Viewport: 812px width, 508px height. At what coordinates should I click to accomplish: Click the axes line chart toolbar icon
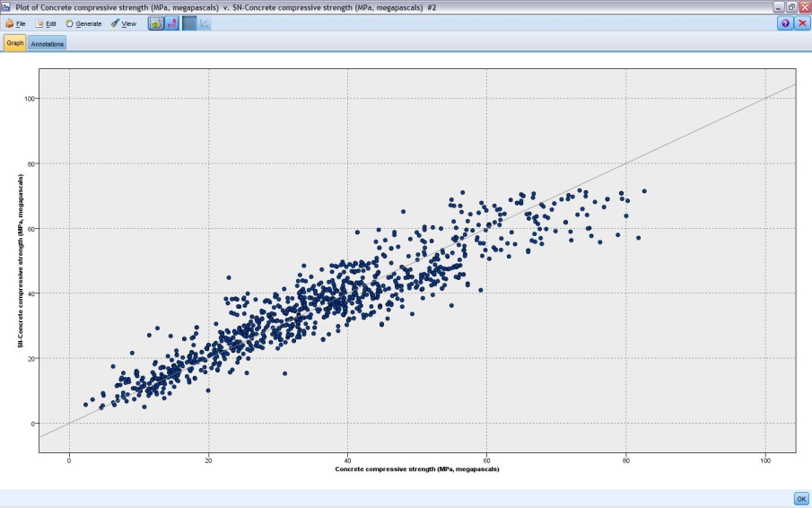pyautogui.click(x=204, y=23)
